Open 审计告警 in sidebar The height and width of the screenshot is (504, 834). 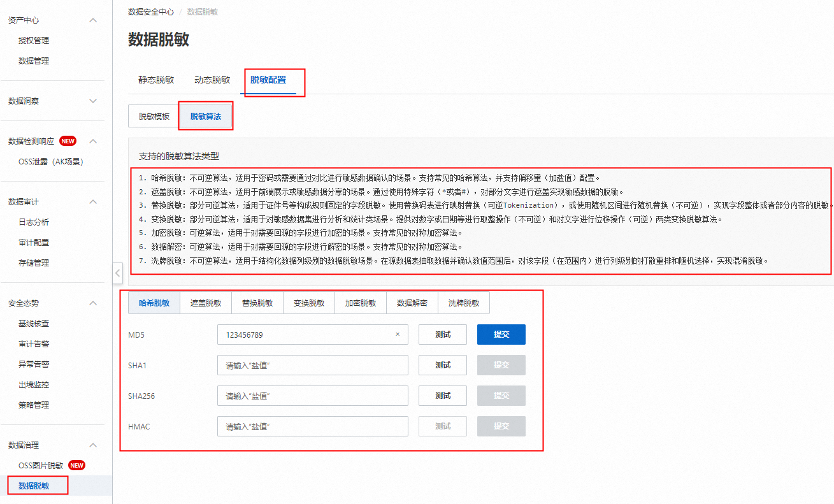coord(34,344)
